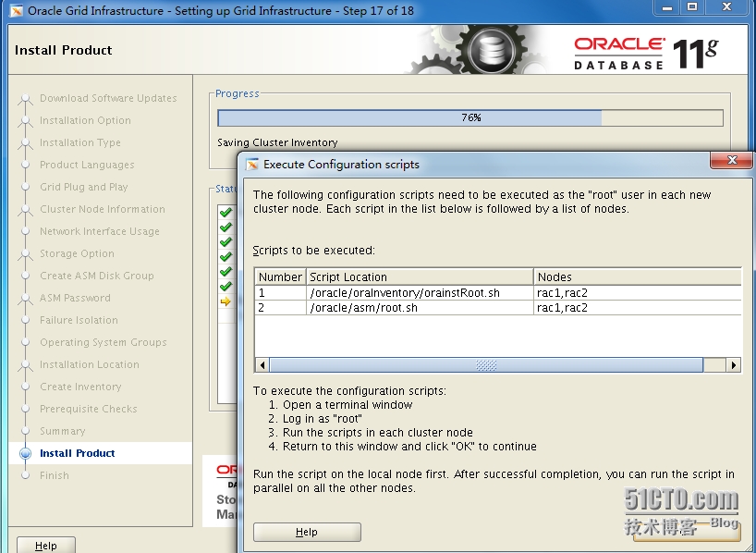Select the Nodes column header

click(638, 277)
